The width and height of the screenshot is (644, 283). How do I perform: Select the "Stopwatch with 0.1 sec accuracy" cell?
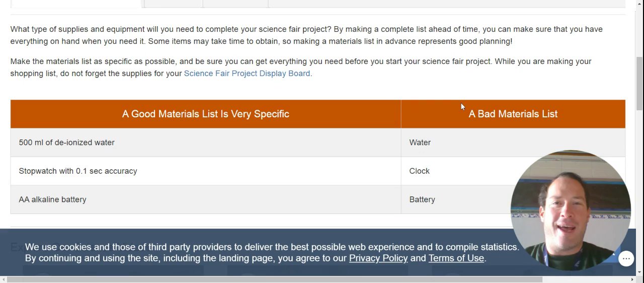tap(78, 171)
